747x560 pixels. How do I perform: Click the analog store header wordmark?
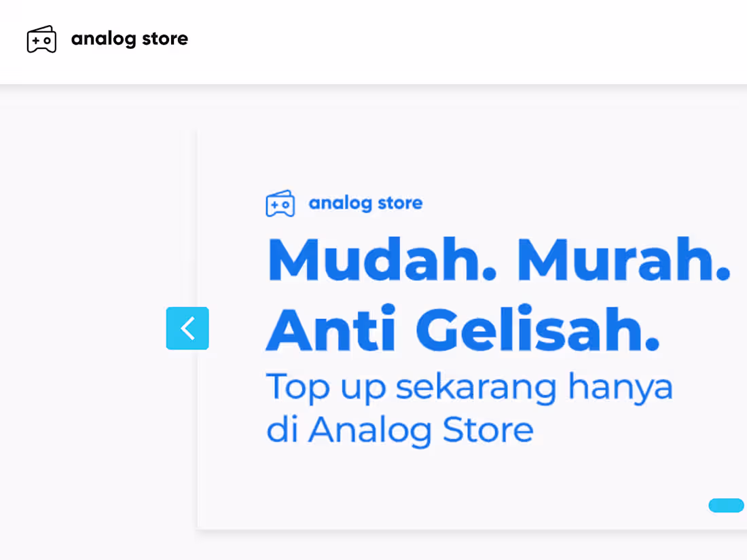point(130,39)
